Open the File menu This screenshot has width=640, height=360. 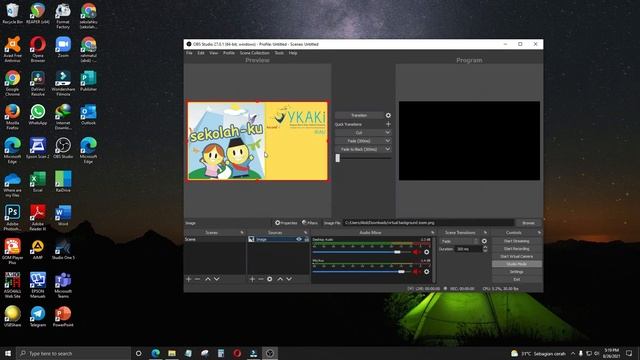(x=189, y=53)
